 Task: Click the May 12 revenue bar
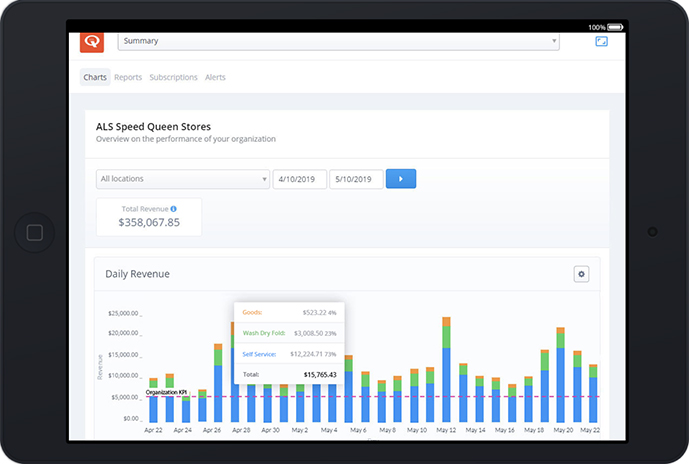click(x=446, y=370)
